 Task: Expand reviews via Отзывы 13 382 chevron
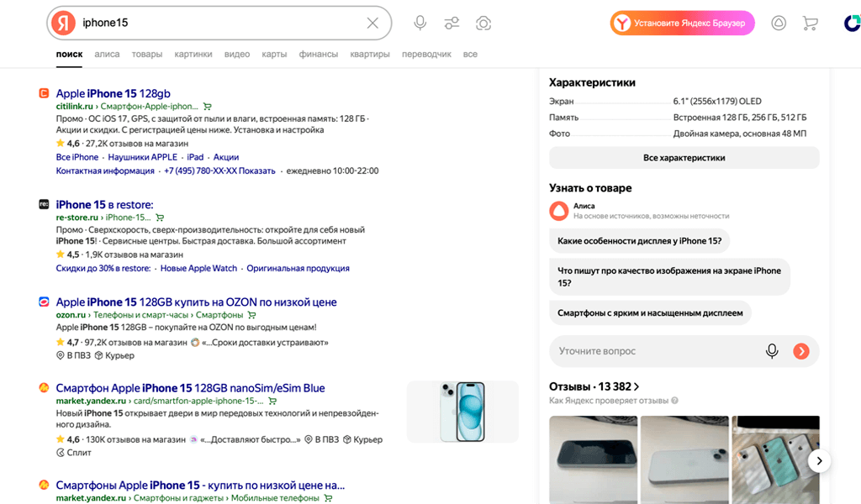coord(637,386)
